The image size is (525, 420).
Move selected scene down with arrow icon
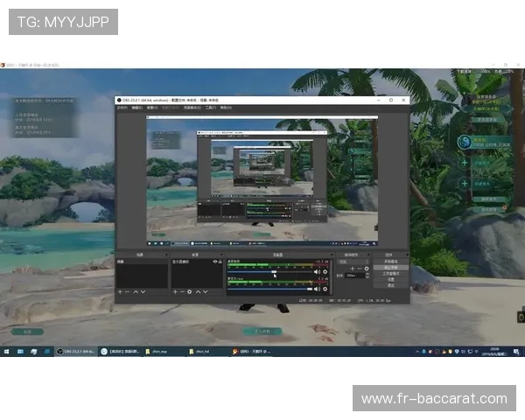click(x=143, y=291)
